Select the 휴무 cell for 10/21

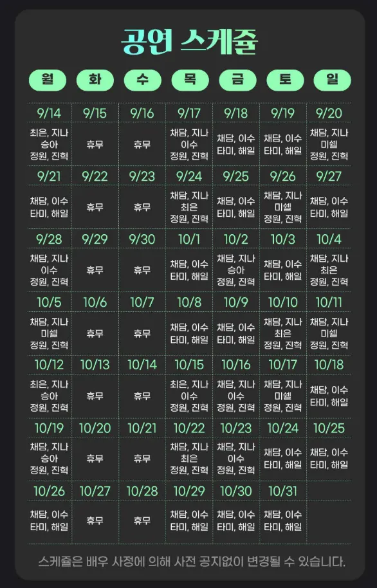point(142,459)
